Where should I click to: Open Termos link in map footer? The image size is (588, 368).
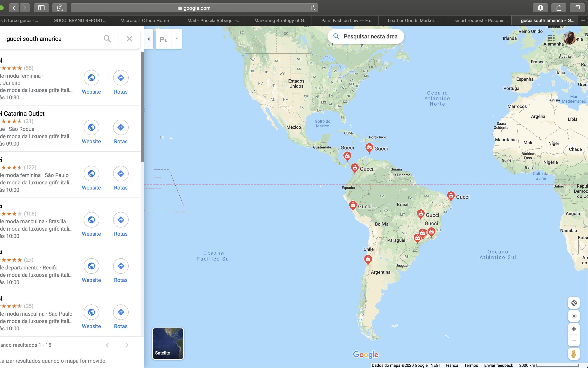coord(471,365)
